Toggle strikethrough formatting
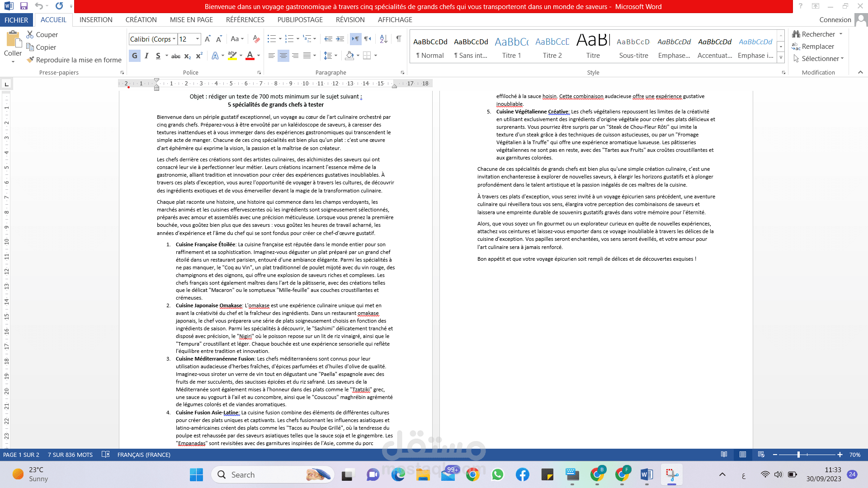The height and width of the screenshot is (488, 868). [176, 56]
